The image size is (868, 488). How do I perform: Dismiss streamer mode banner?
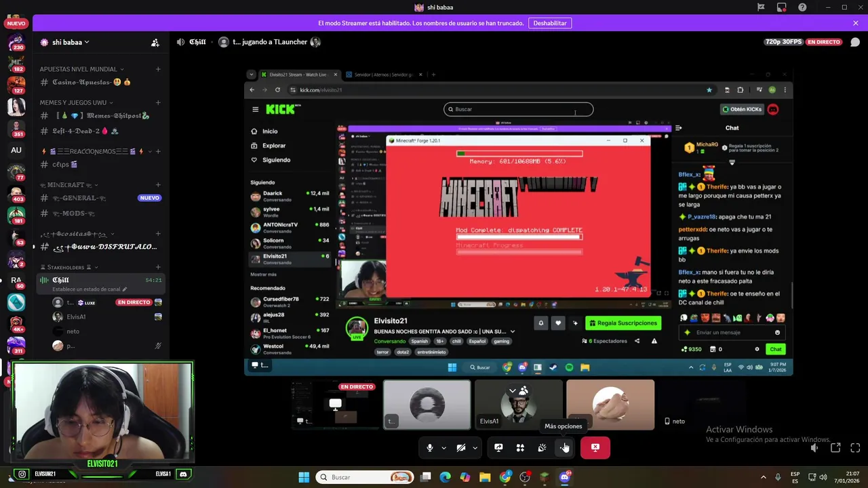click(856, 23)
